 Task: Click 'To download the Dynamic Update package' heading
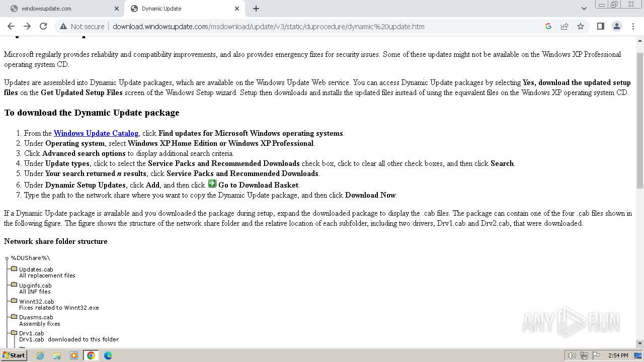92,113
